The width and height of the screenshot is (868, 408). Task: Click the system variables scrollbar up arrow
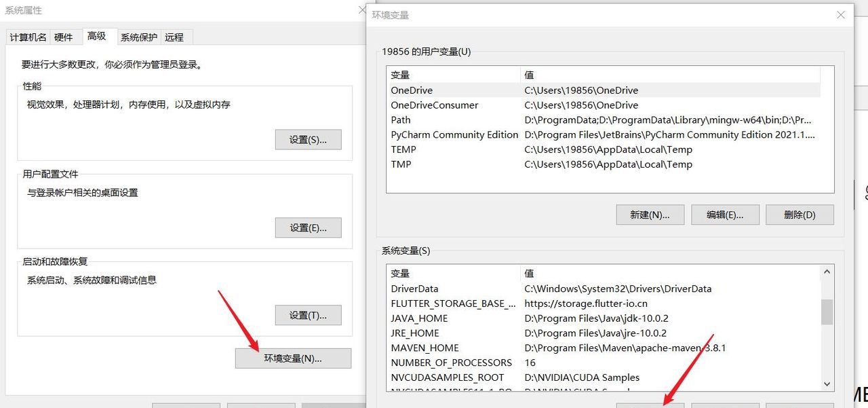click(x=827, y=272)
